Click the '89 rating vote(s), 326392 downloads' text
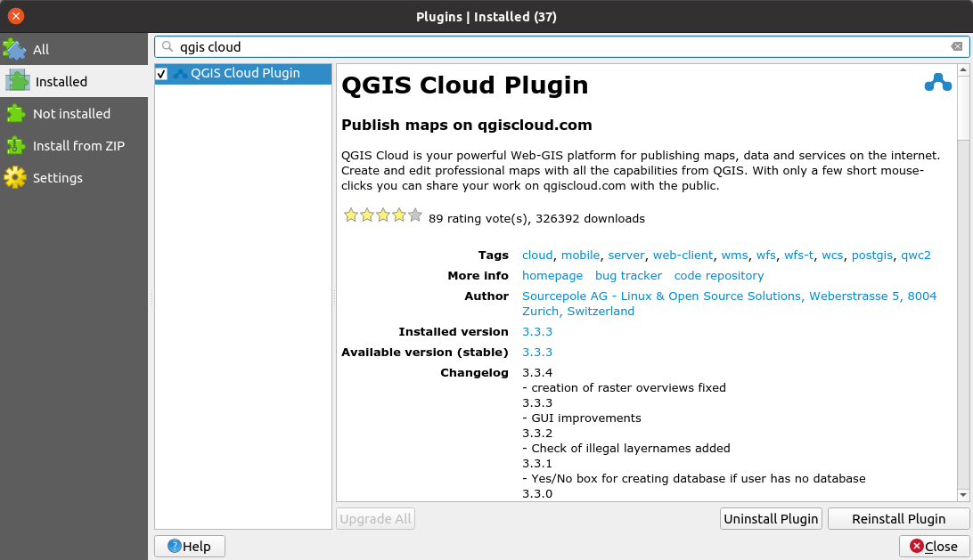This screenshot has height=560, width=973. click(536, 218)
